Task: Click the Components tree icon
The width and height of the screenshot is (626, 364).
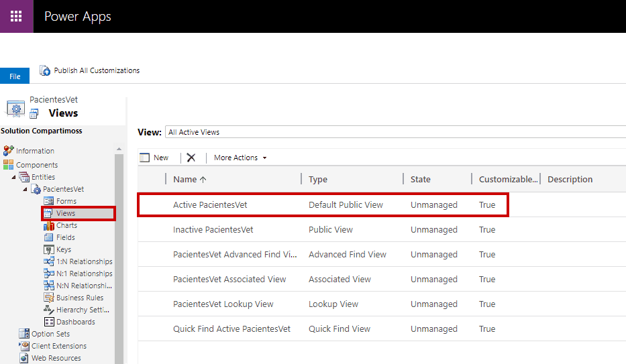Action: tap(8, 165)
